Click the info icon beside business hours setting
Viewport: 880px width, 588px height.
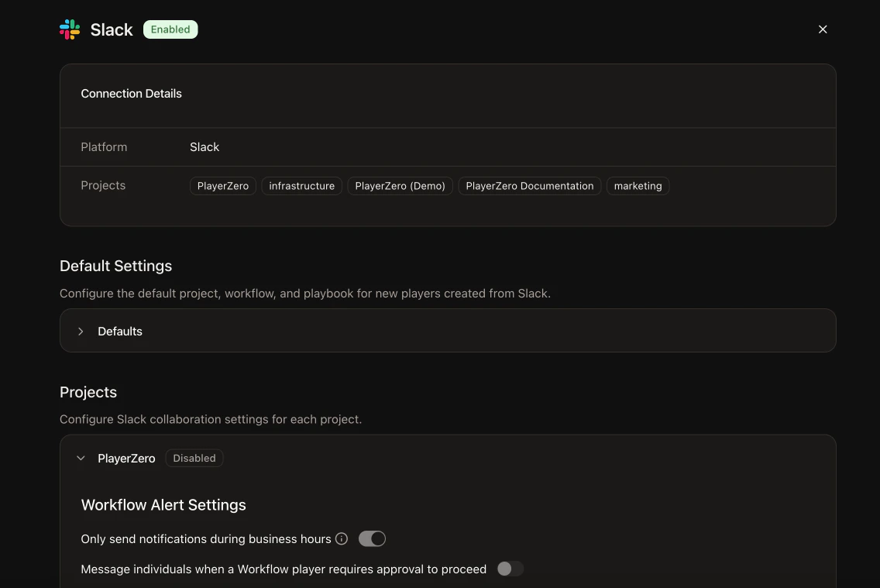(342, 538)
